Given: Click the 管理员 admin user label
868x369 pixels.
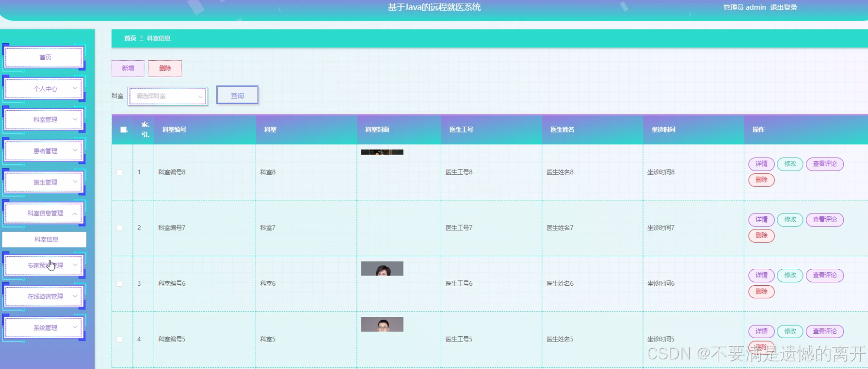Looking at the screenshot, I should (744, 7).
